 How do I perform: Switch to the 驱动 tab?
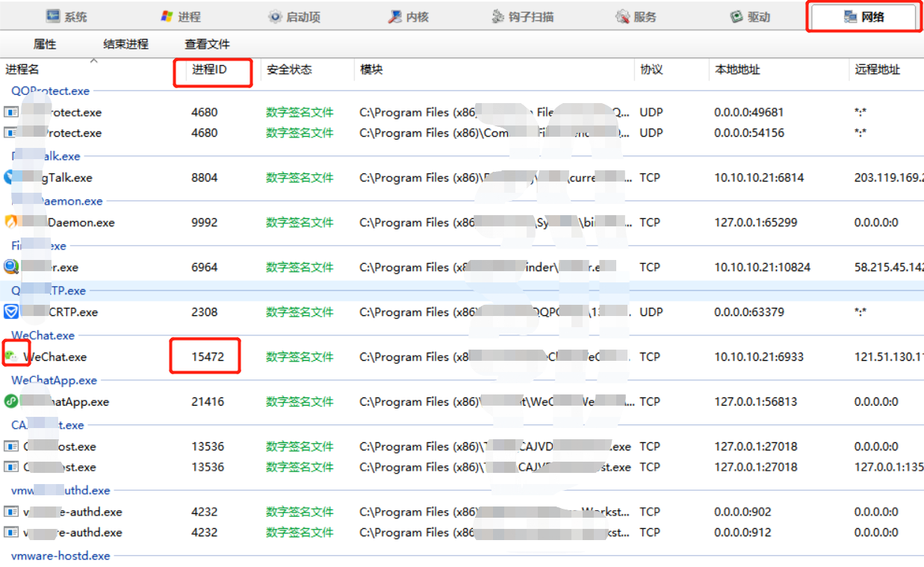pos(750,16)
